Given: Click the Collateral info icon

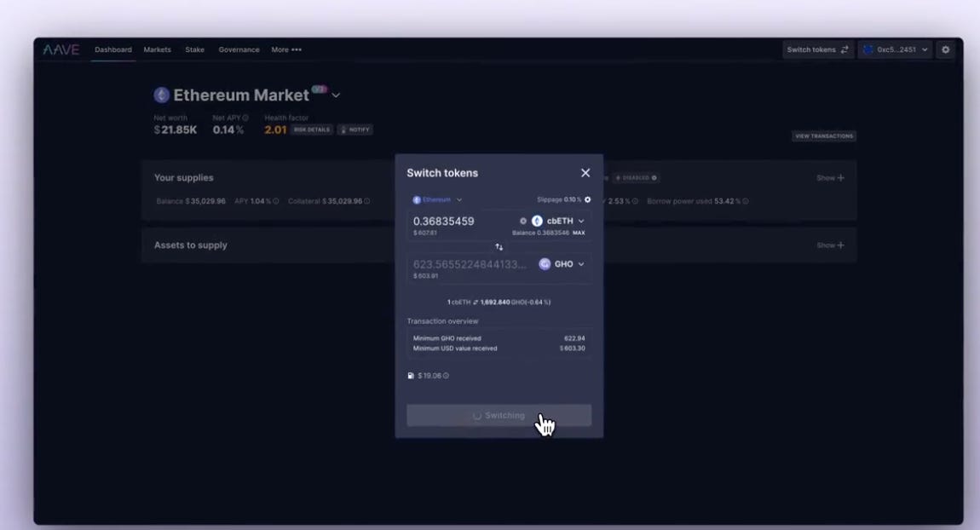Looking at the screenshot, I should [367, 201].
